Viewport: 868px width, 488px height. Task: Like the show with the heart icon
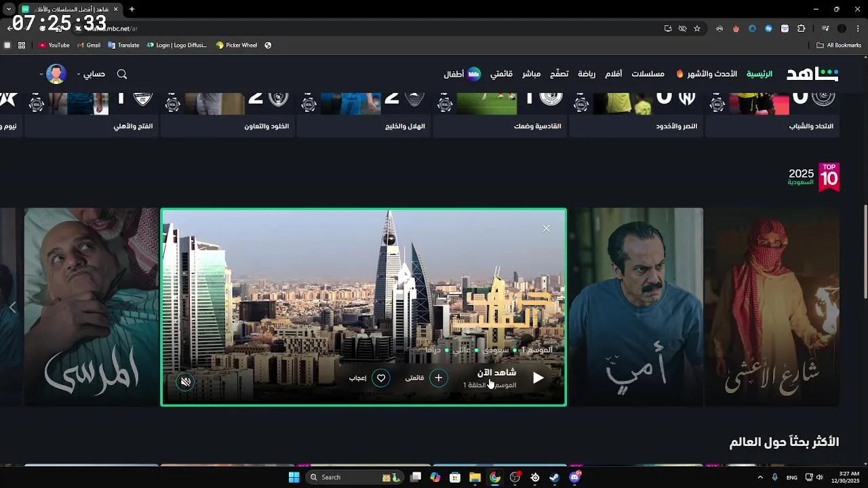pyautogui.click(x=381, y=378)
